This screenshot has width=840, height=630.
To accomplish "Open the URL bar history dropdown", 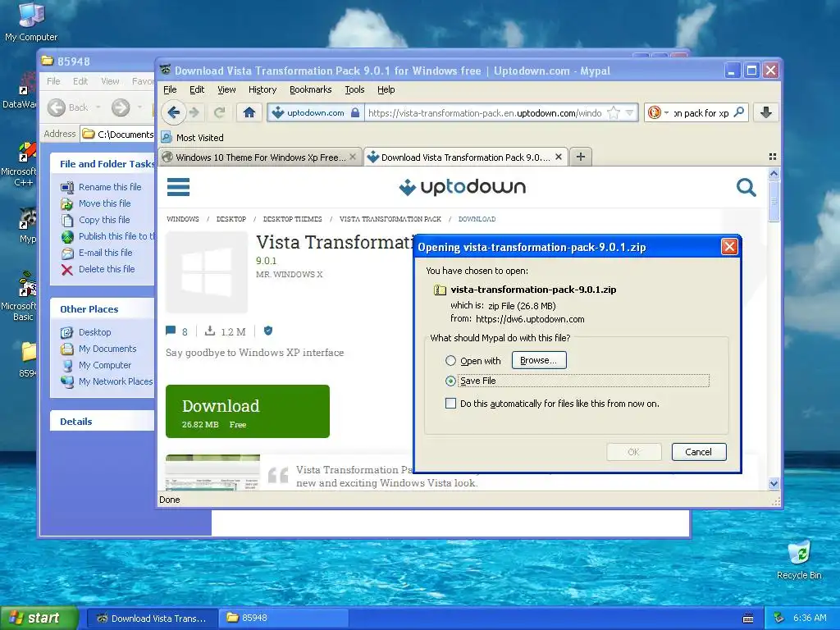I will tap(630, 112).
